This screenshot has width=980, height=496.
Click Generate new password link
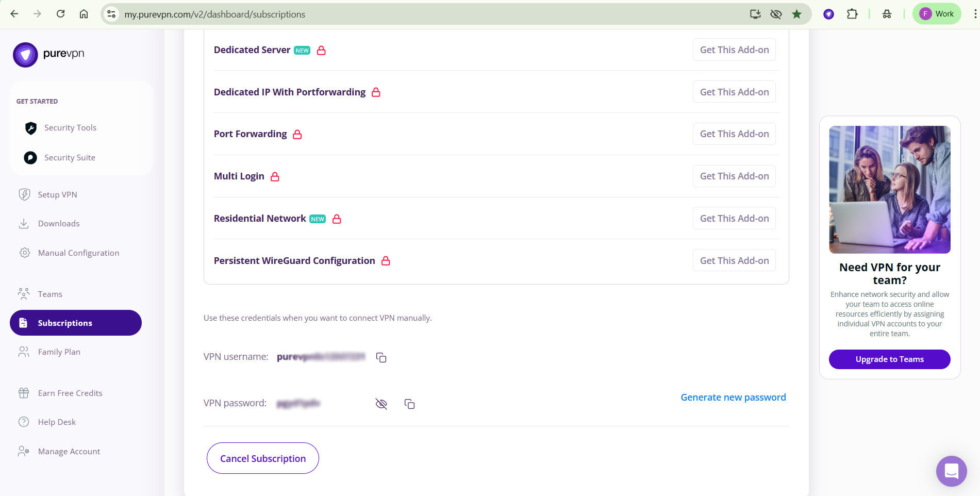tap(733, 397)
